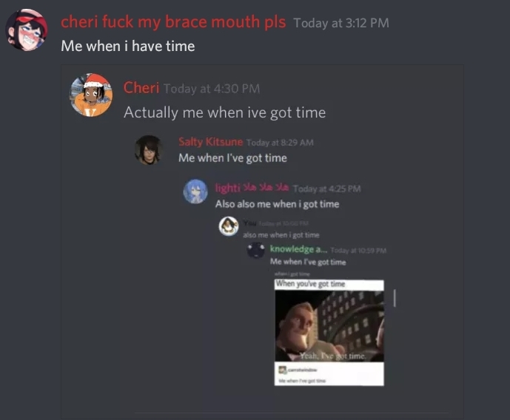Select the "Salty Kitsune" username
510x420 pixels.
pyautogui.click(x=210, y=142)
